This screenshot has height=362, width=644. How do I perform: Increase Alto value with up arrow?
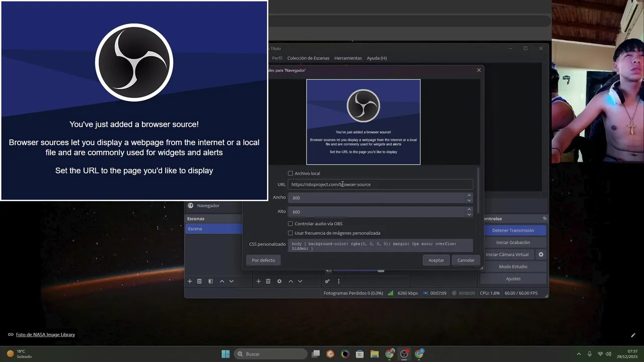point(469,209)
